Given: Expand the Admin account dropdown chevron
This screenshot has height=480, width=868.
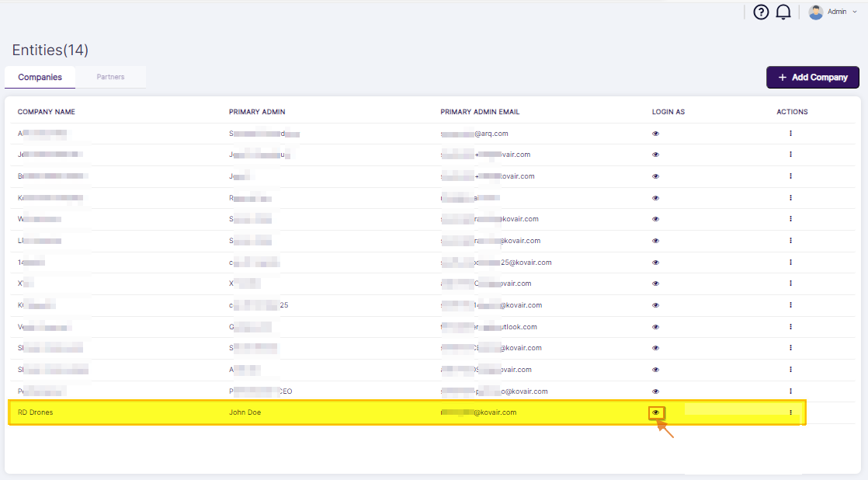Looking at the screenshot, I should pos(855,12).
